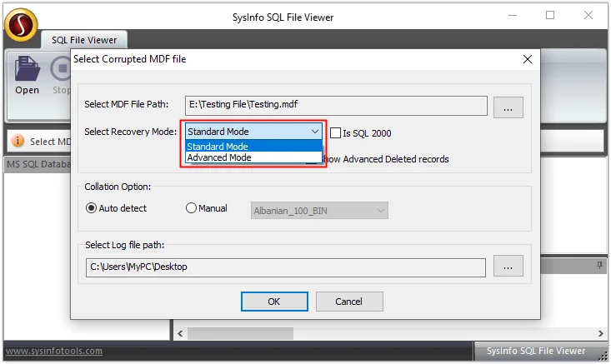Click the 'Select Log file path:' label
This screenshot has width=611, height=364.
[x=125, y=245]
